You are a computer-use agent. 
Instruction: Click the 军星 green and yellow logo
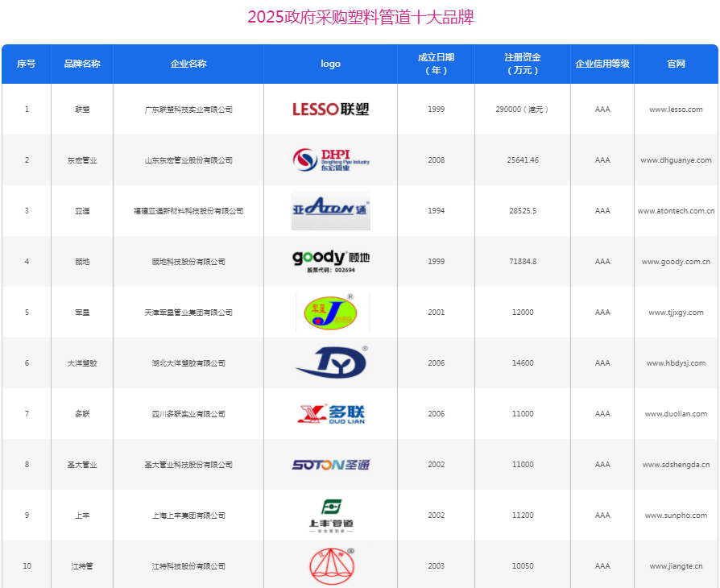coord(331,313)
